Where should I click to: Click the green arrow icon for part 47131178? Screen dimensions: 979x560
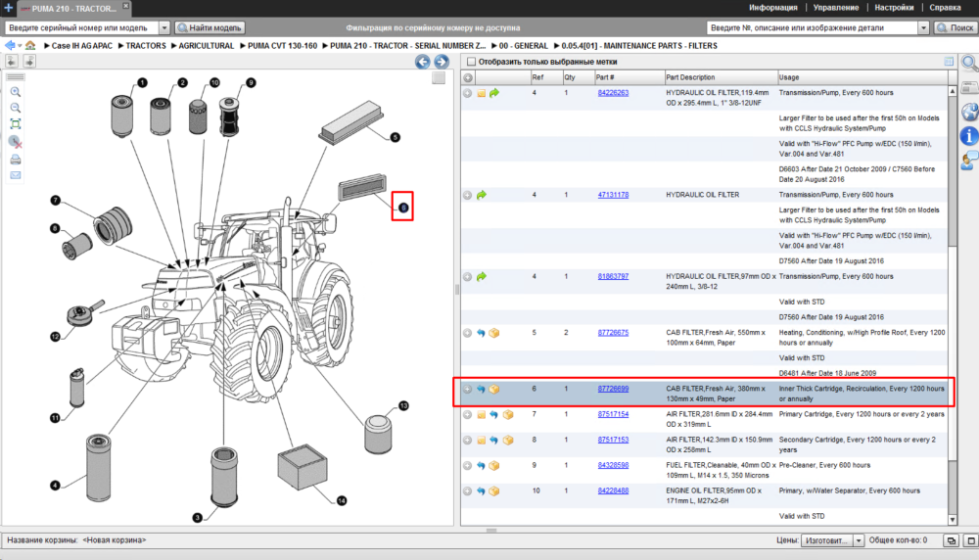click(x=482, y=196)
